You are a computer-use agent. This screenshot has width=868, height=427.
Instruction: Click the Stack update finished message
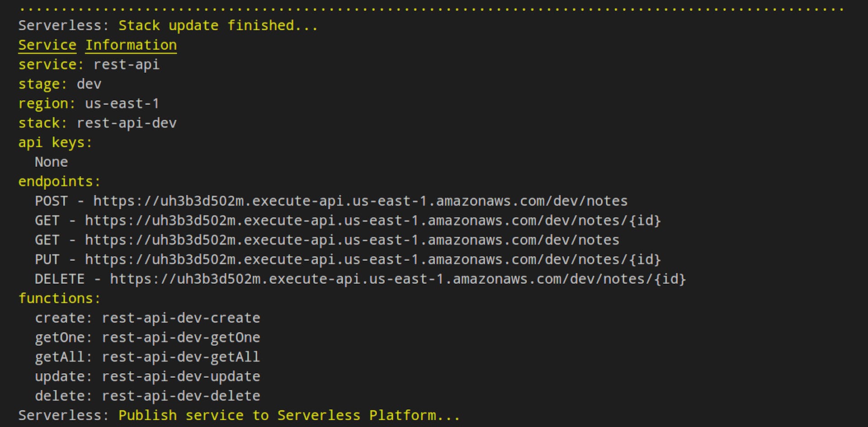218,25
